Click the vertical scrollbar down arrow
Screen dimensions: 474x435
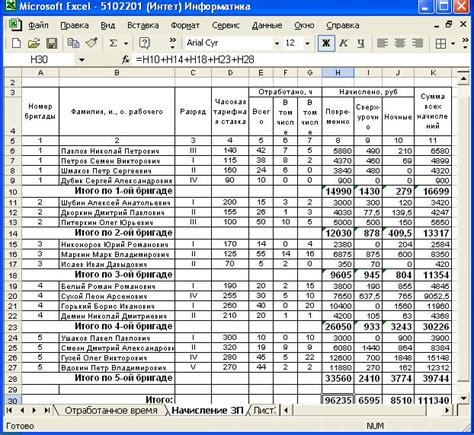pos(463,398)
